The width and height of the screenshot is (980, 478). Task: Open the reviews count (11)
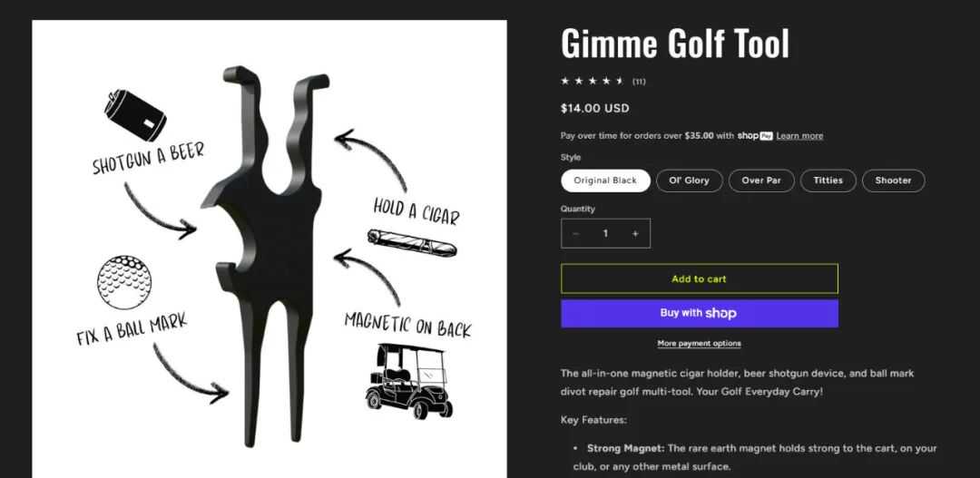click(x=639, y=82)
